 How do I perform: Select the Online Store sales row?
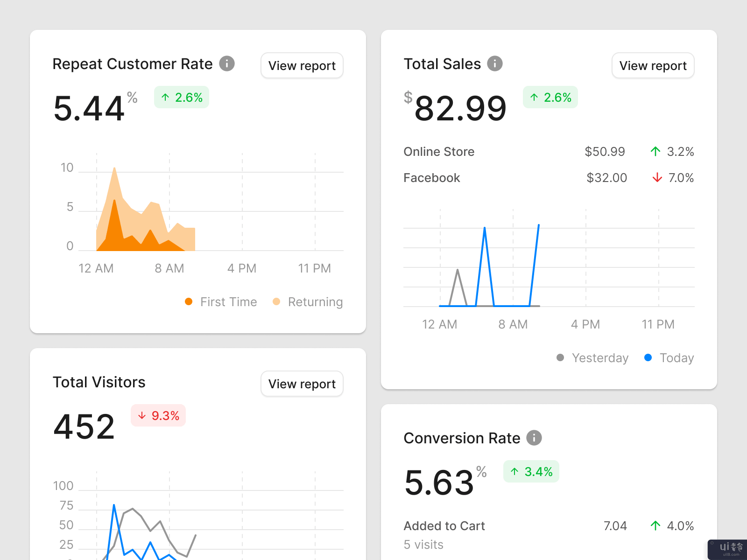click(x=439, y=152)
